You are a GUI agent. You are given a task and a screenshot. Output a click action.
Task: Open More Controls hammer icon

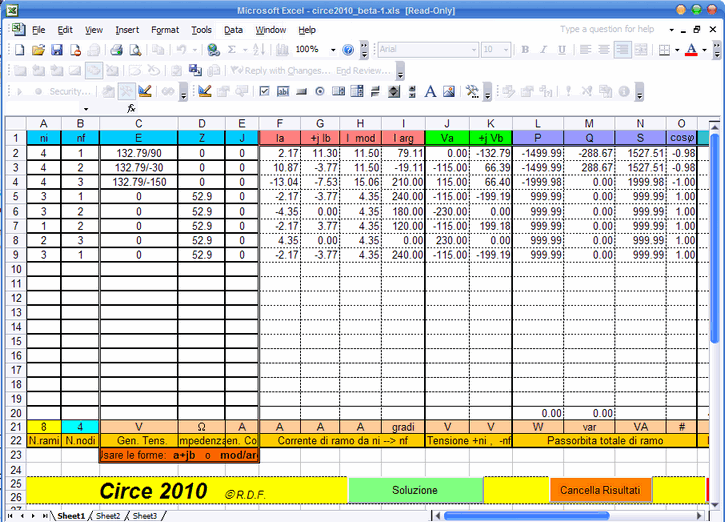(x=472, y=91)
